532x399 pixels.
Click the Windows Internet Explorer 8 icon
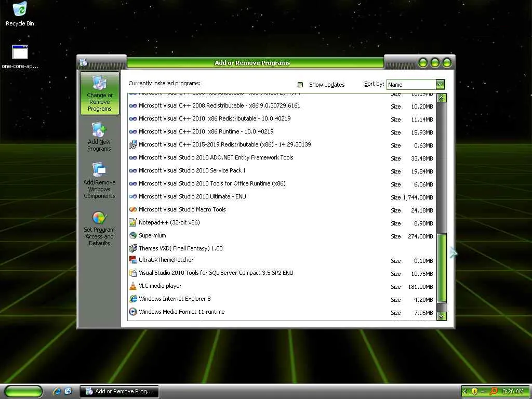pyautogui.click(x=132, y=299)
